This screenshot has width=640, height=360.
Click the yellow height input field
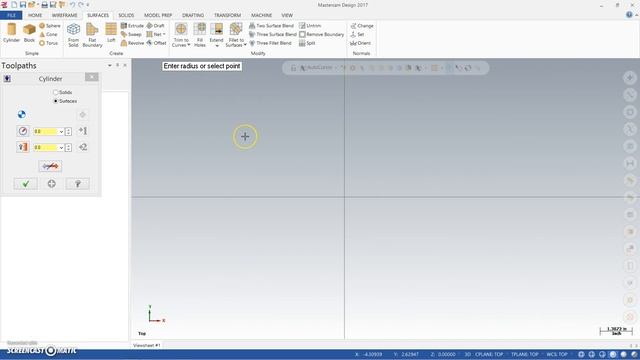[46, 147]
